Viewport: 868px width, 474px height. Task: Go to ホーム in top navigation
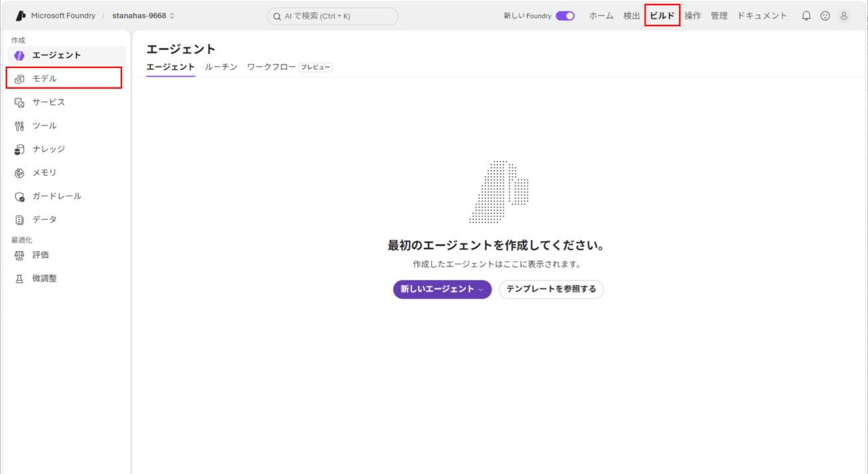pos(601,15)
